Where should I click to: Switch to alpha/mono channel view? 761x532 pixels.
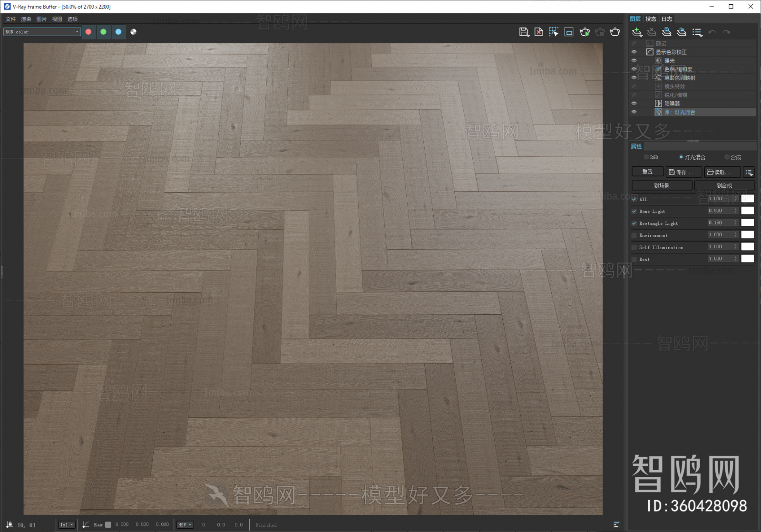coord(134,32)
